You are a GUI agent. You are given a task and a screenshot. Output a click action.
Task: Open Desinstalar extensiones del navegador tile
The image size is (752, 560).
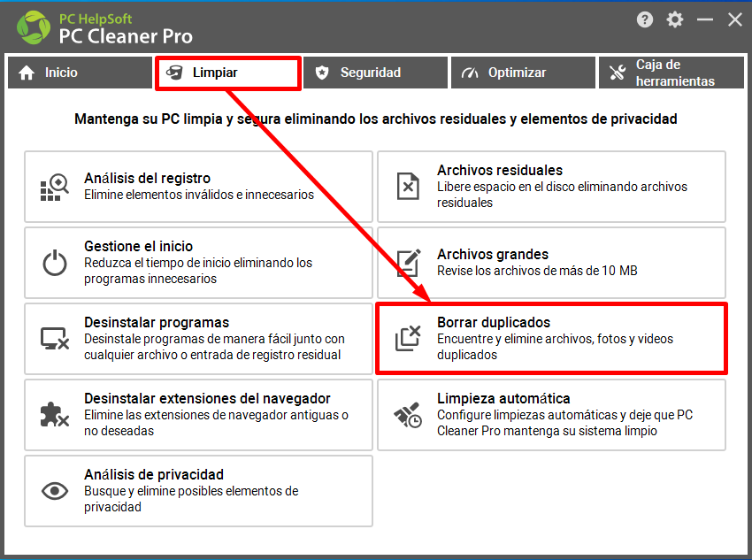pos(198,415)
